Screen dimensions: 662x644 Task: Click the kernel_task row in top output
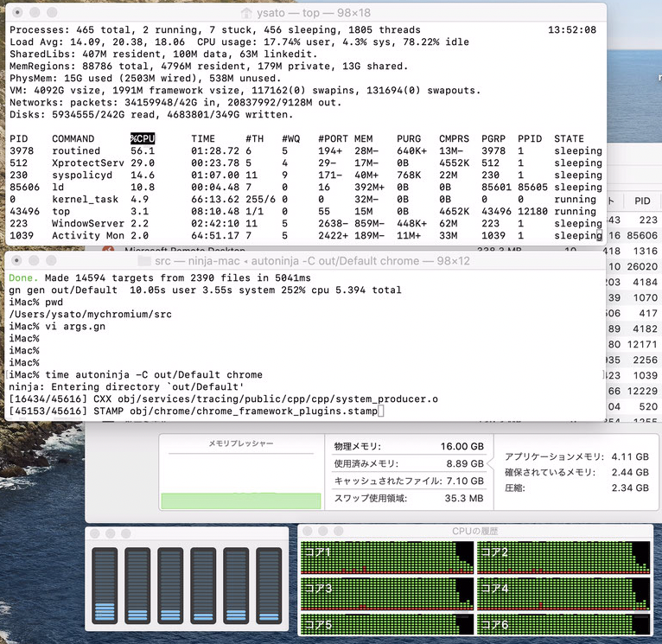86,199
